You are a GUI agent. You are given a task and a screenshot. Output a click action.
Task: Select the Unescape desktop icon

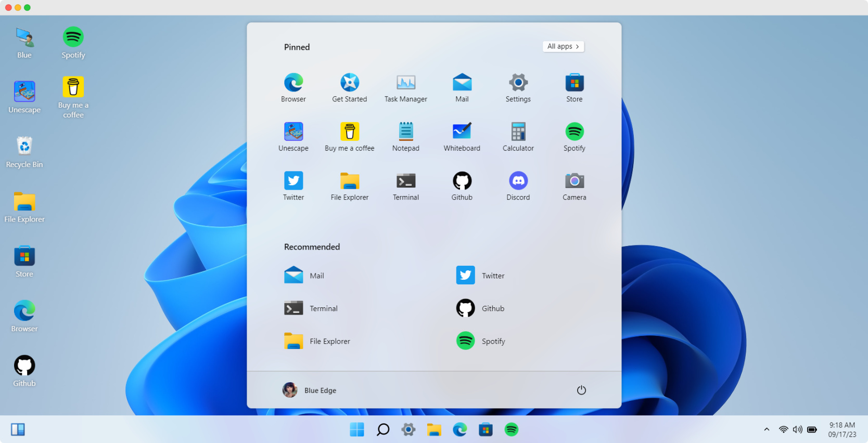tap(24, 97)
